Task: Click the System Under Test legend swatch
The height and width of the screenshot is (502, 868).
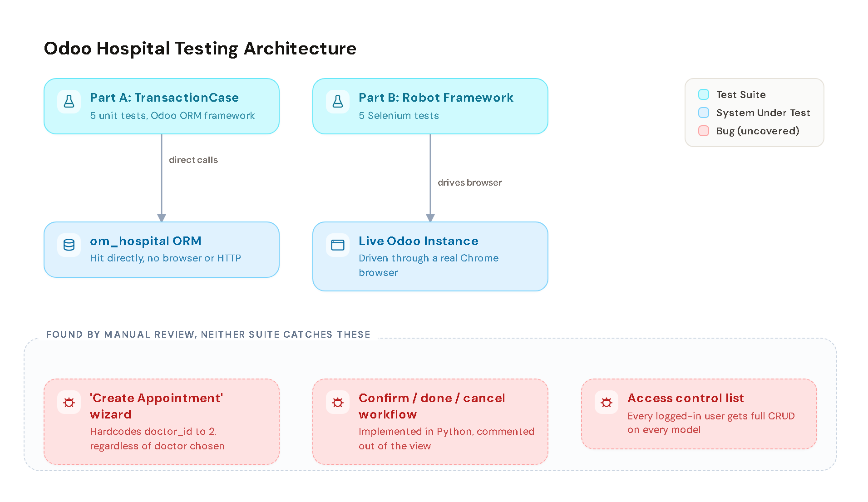Action: 704,113
